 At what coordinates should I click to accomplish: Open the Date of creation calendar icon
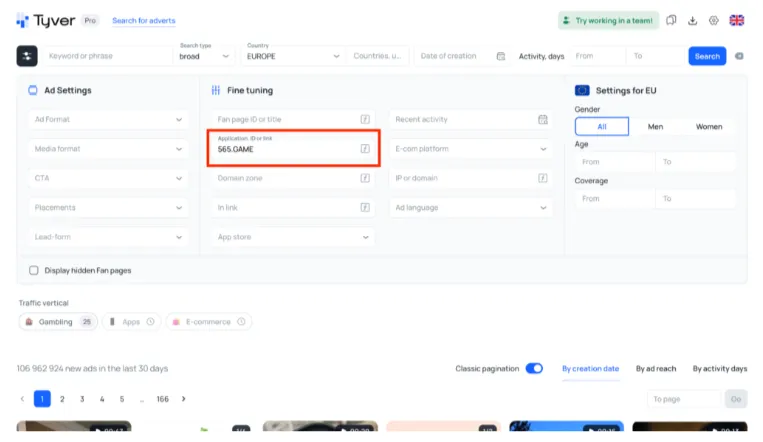tap(501, 56)
